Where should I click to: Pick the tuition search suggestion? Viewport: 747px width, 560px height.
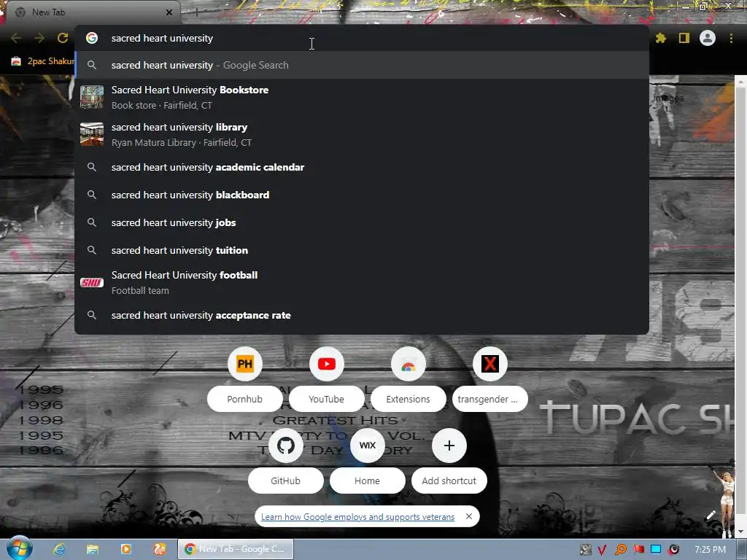pos(362,250)
